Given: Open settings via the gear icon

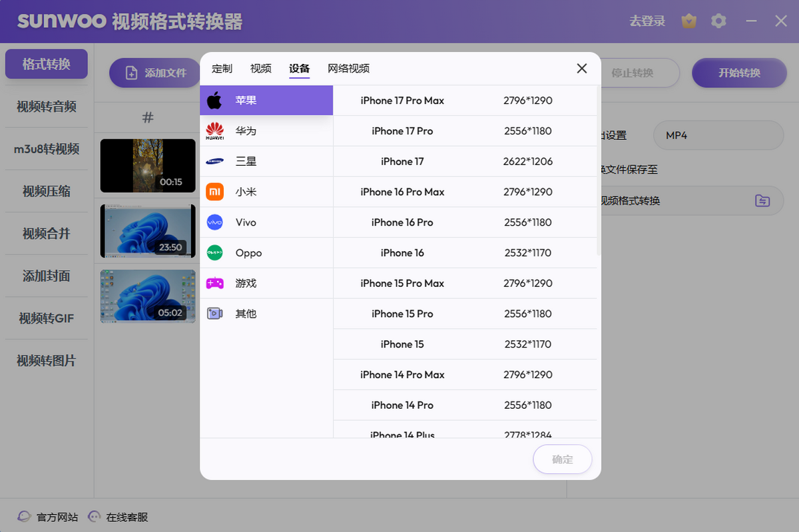Looking at the screenshot, I should (x=718, y=21).
